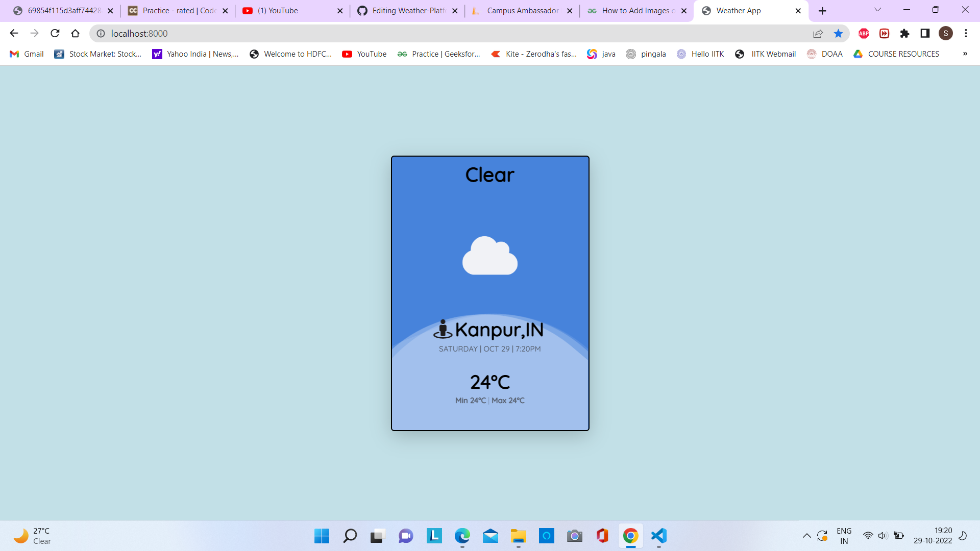
Task: Show hidden system tray icons
Action: pyautogui.click(x=806, y=536)
